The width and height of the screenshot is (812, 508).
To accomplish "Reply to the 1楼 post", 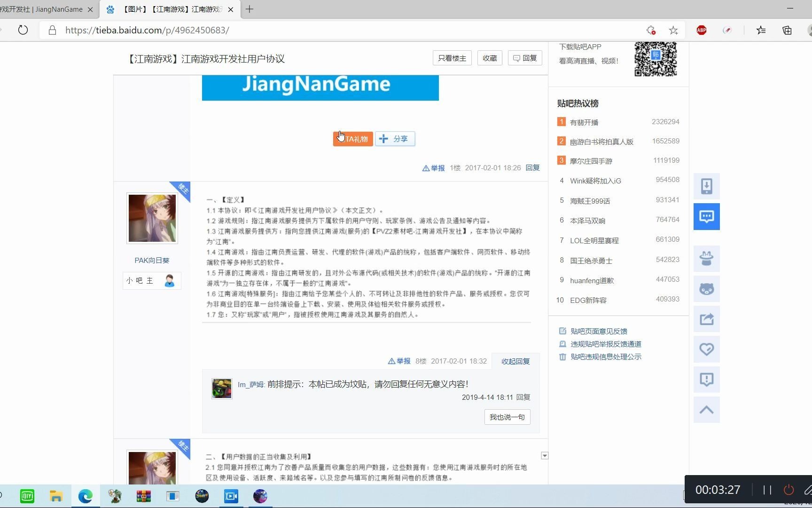I will point(532,168).
